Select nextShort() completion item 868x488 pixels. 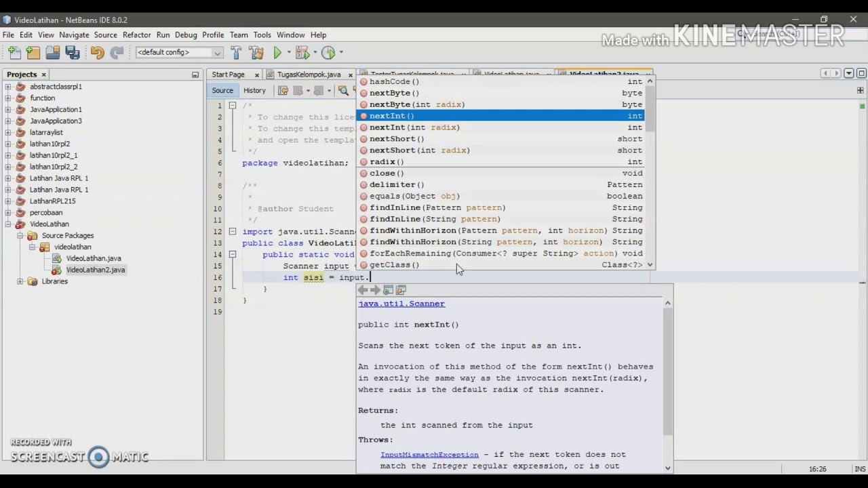500,139
